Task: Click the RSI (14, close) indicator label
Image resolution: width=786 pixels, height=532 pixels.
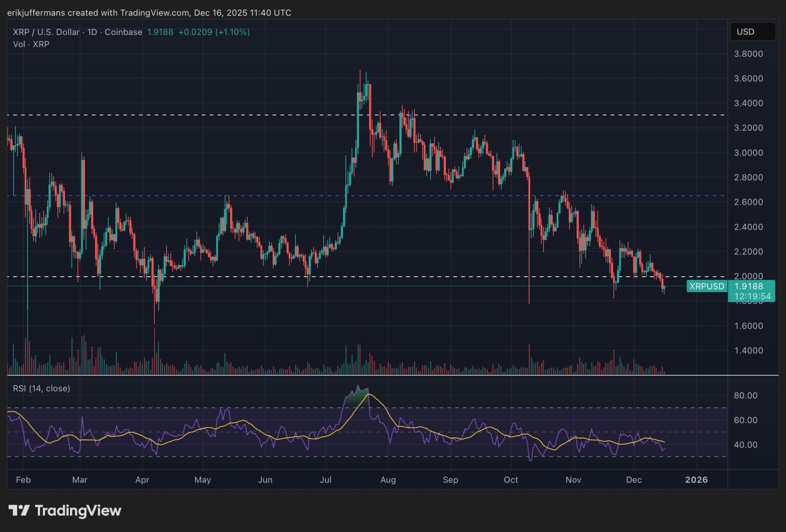Action: (42, 388)
